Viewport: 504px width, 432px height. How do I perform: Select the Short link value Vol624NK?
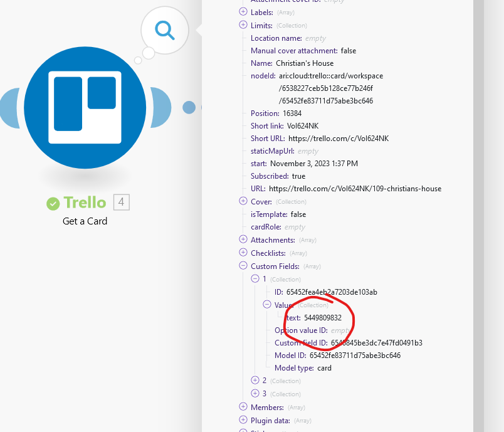point(303,126)
